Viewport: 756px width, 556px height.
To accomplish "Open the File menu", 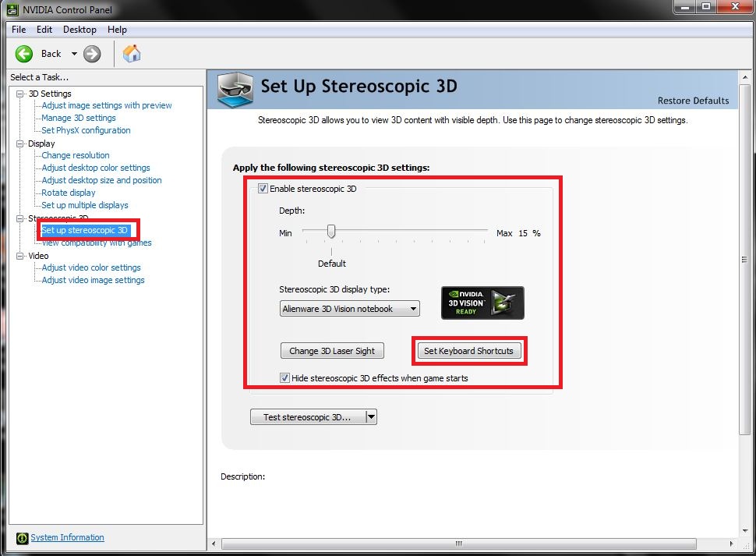I will (x=19, y=30).
